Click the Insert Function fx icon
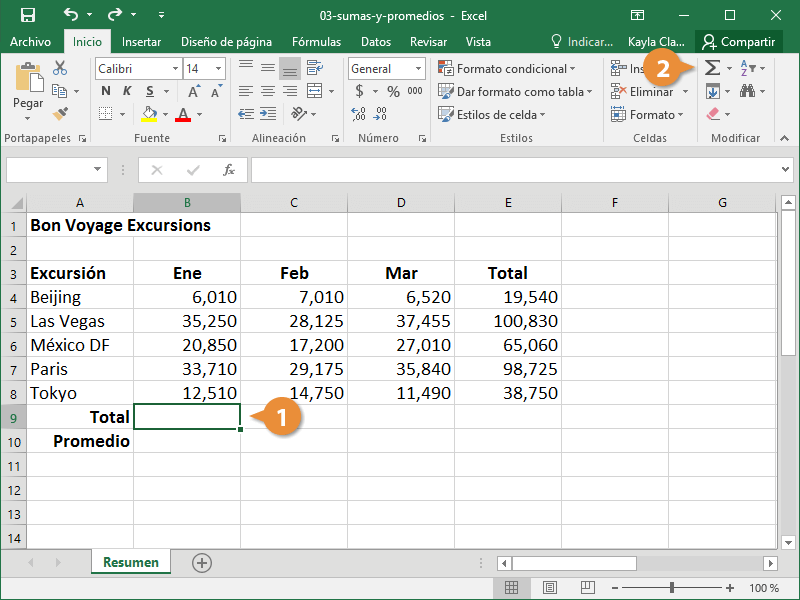800x600 pixels. 229,170
